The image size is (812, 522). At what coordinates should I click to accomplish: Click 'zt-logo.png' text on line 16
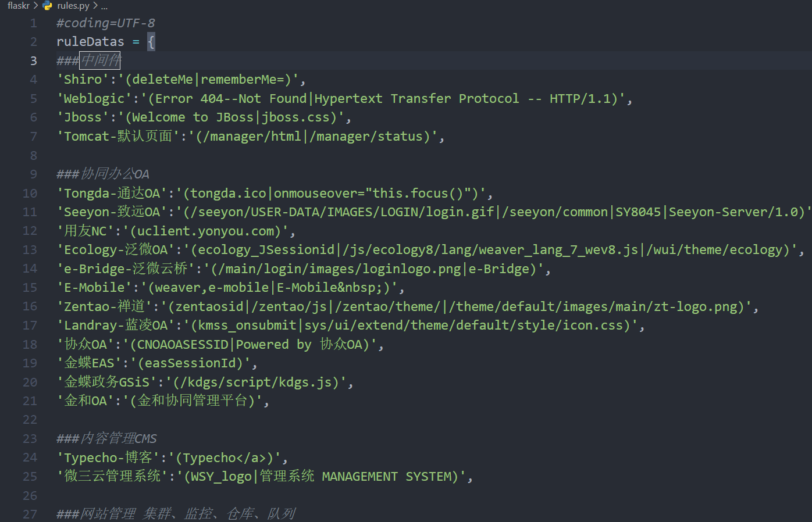point(696,306)
